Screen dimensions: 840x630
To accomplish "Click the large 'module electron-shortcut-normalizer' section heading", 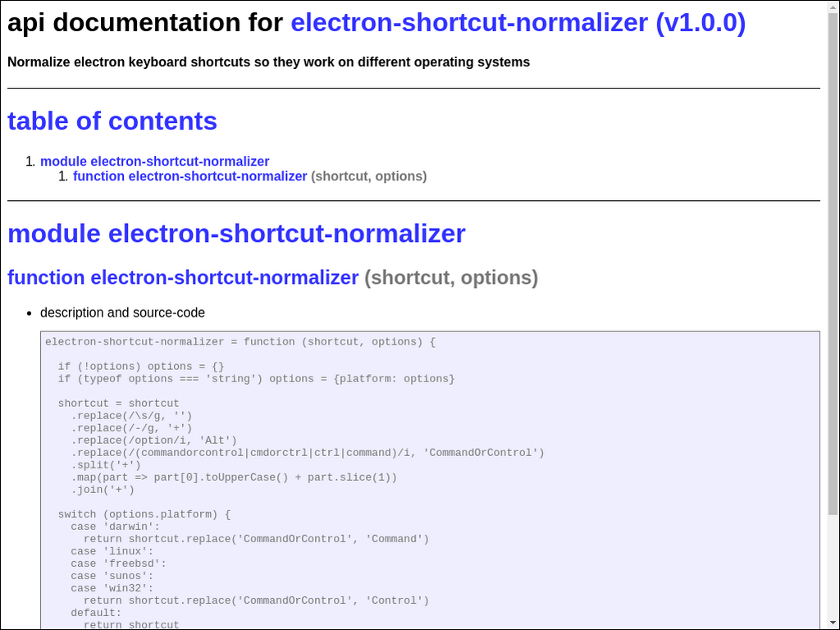I will [236, 234].
